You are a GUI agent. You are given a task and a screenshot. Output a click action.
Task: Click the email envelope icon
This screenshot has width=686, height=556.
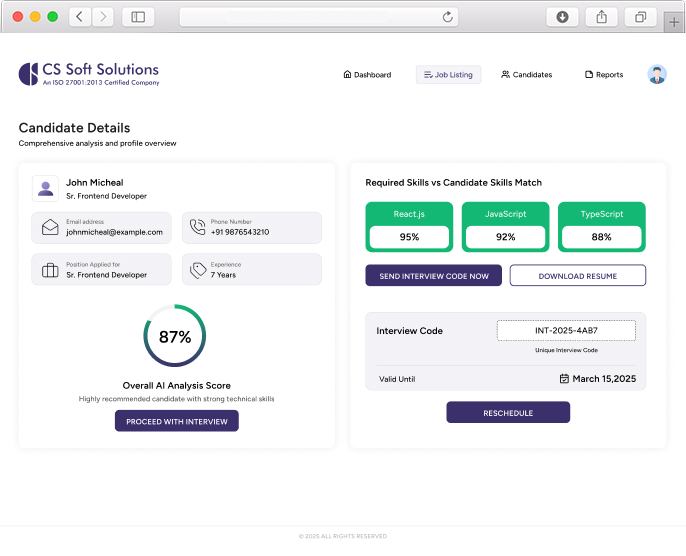pyautogui.click(x=50, y=227)
